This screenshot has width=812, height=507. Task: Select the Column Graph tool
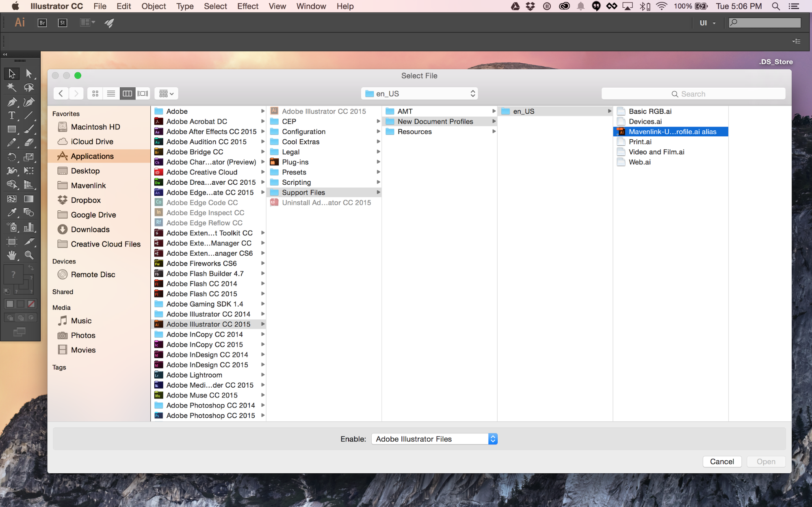coord(29,227)
